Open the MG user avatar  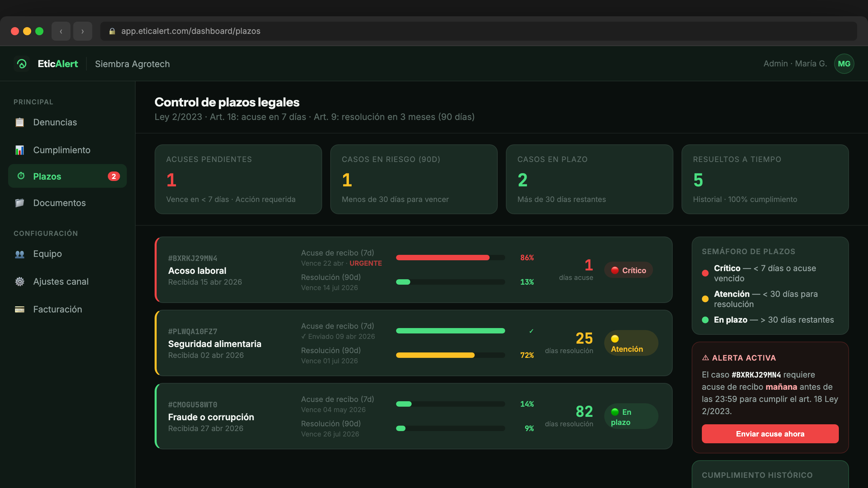click(844, 64)
